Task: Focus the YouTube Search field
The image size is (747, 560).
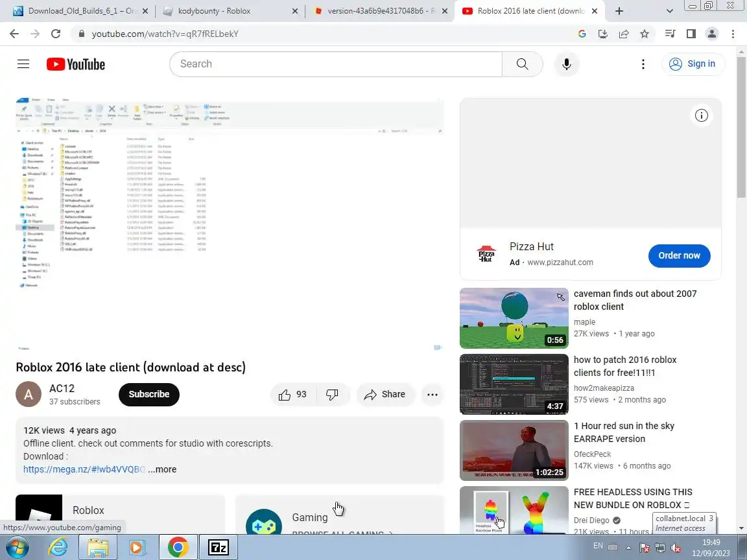Action: point(336,64)
